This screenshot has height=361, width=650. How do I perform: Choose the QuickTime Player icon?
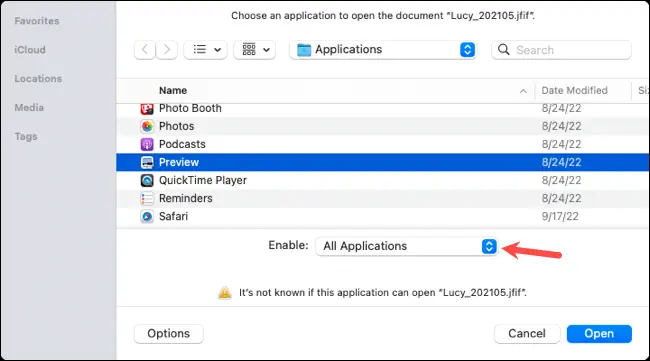point(147,180)
